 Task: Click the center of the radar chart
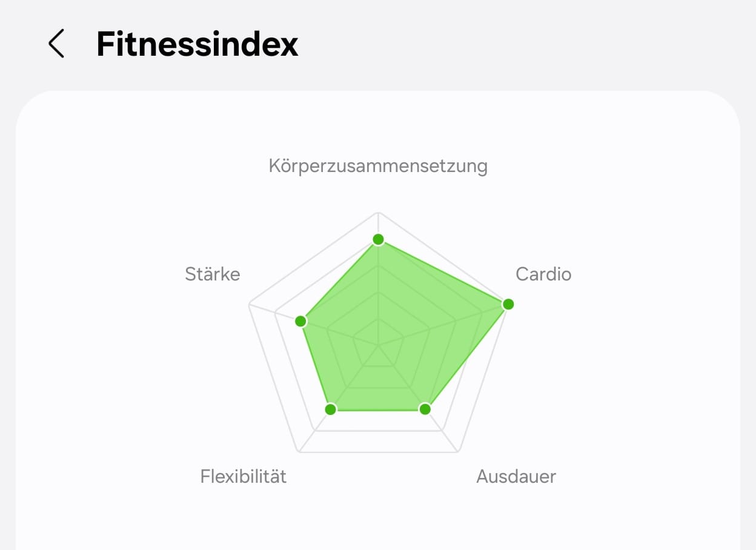pyautogui.click(x=378, y=345)
